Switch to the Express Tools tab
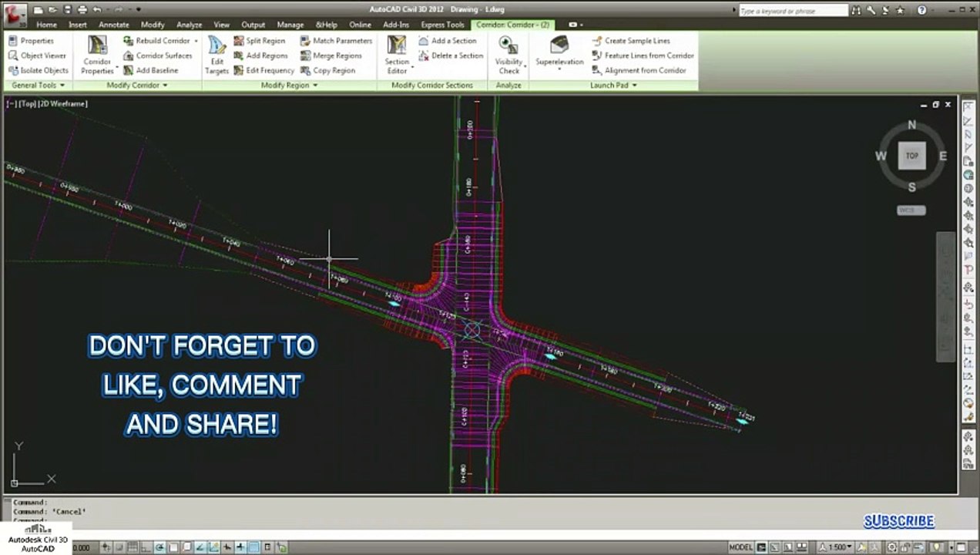The image size is (980, 555). [x=442, y=25]
